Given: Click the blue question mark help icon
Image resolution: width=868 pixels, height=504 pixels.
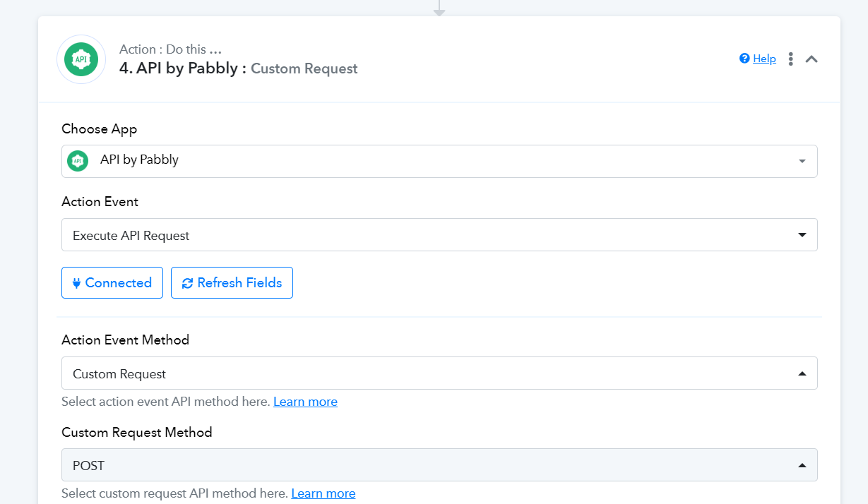Looking at the screenshot, I should click(744, 59).
